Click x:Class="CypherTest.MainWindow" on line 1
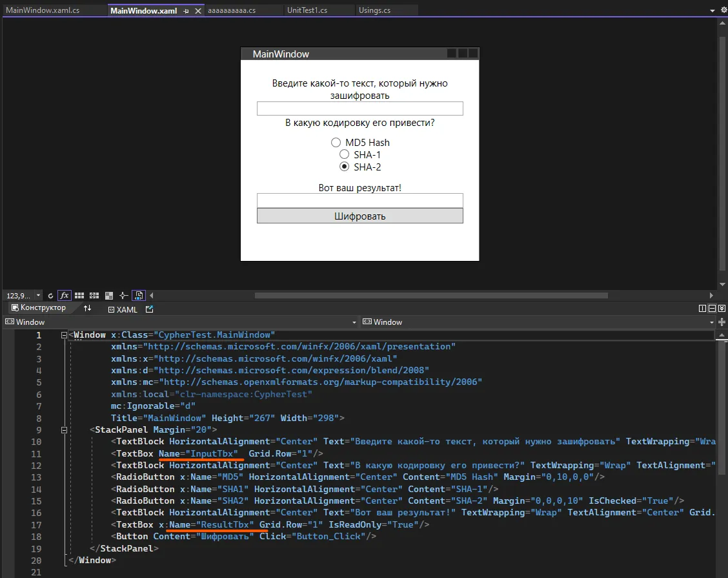 coord(193,335)
